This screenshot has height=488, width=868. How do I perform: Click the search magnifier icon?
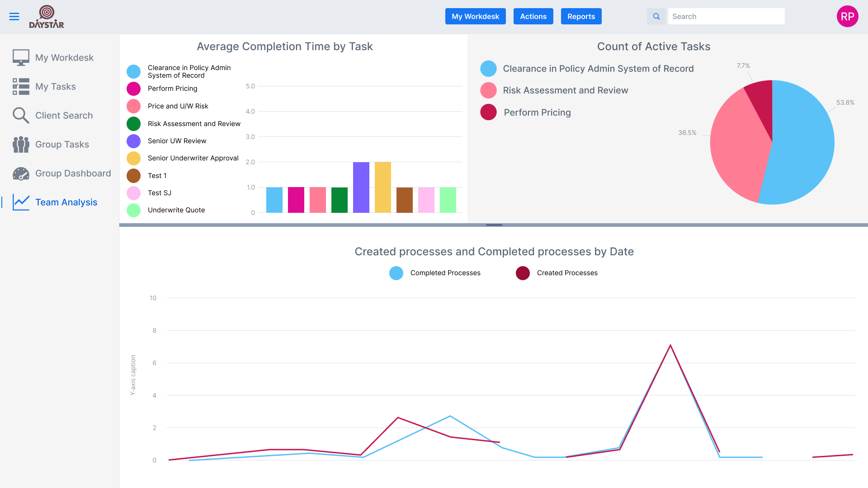tap(656, 16)
